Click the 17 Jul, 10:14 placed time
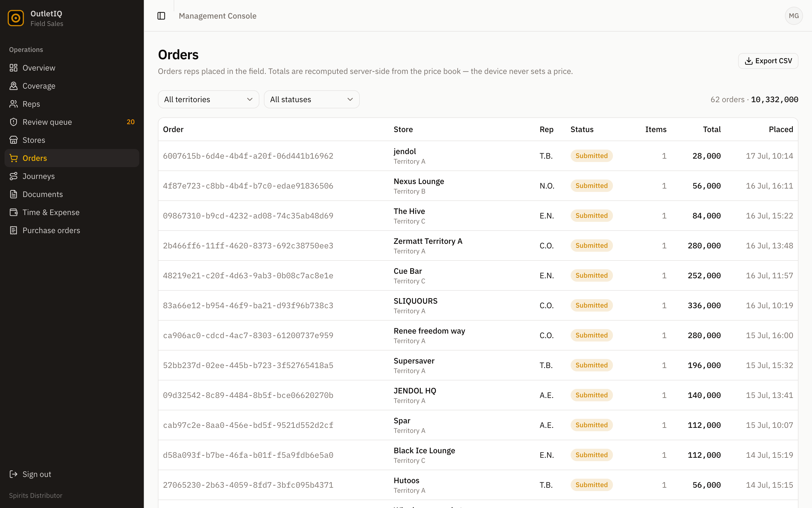 [x=769, y=156]
